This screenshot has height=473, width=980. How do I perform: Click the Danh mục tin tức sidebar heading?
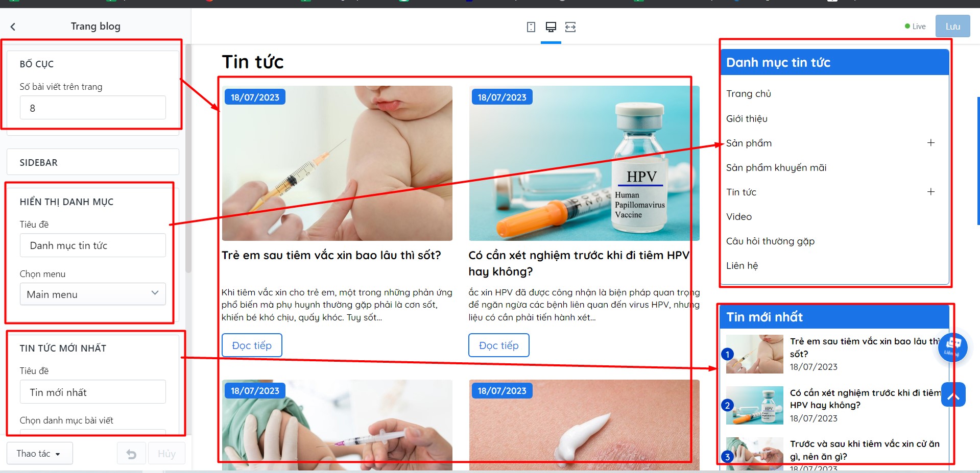(x=778, y=62)
